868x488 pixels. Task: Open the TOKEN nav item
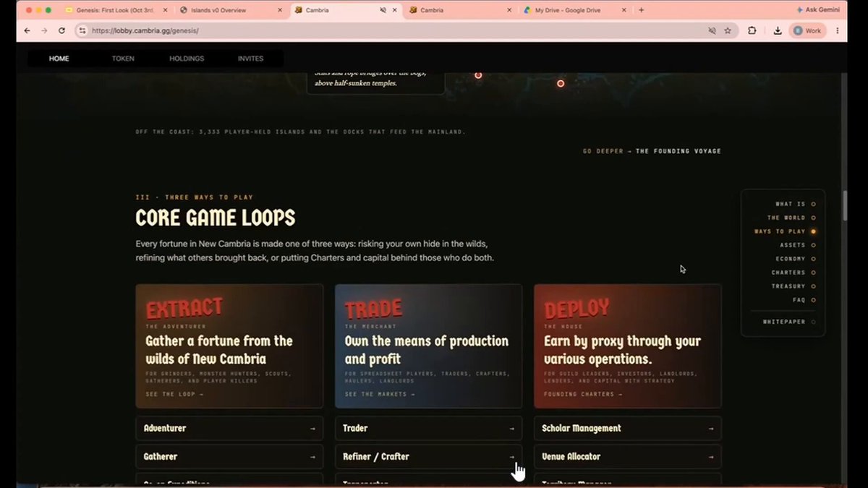123,59
